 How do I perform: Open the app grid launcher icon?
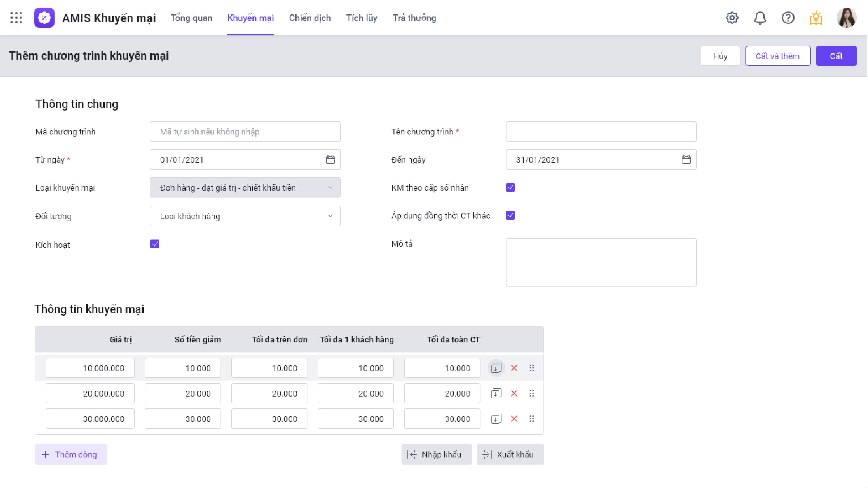click(x=16, y=18)
